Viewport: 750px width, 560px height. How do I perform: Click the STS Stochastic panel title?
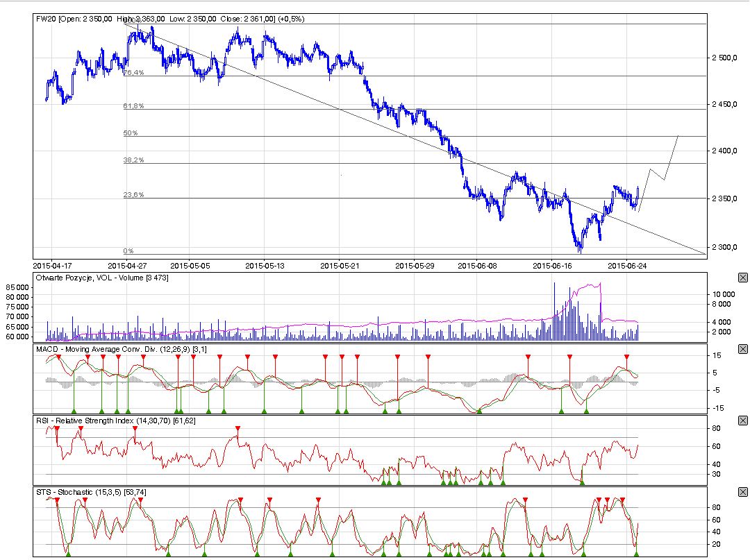tap(91, 492)
